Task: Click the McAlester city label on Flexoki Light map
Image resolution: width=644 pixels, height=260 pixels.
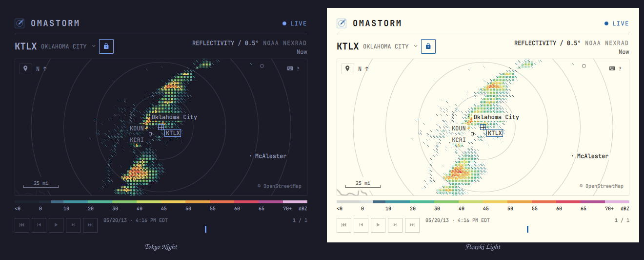Action: [x=593, y=156]
